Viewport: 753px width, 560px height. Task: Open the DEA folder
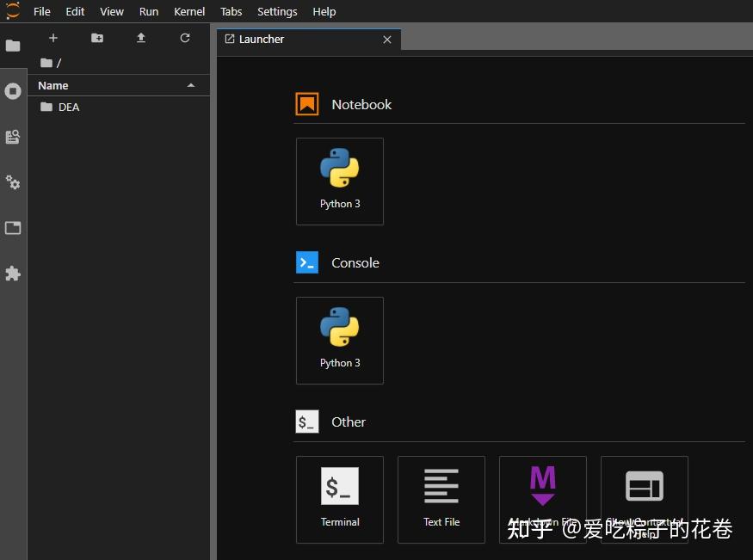[x=69, y=107]
